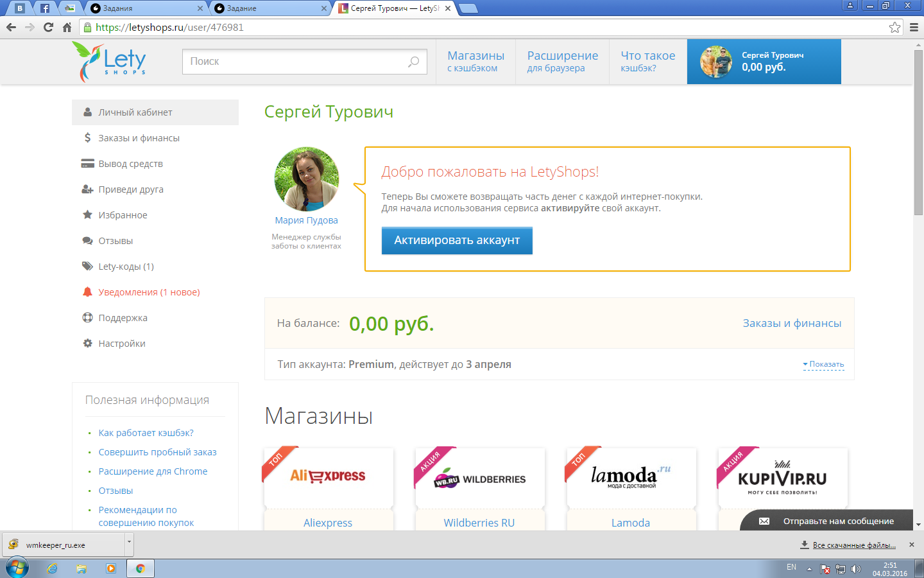Open the Lamoda store name link
Viewport: 924px width, 578px height.
[x=631, y=523]
